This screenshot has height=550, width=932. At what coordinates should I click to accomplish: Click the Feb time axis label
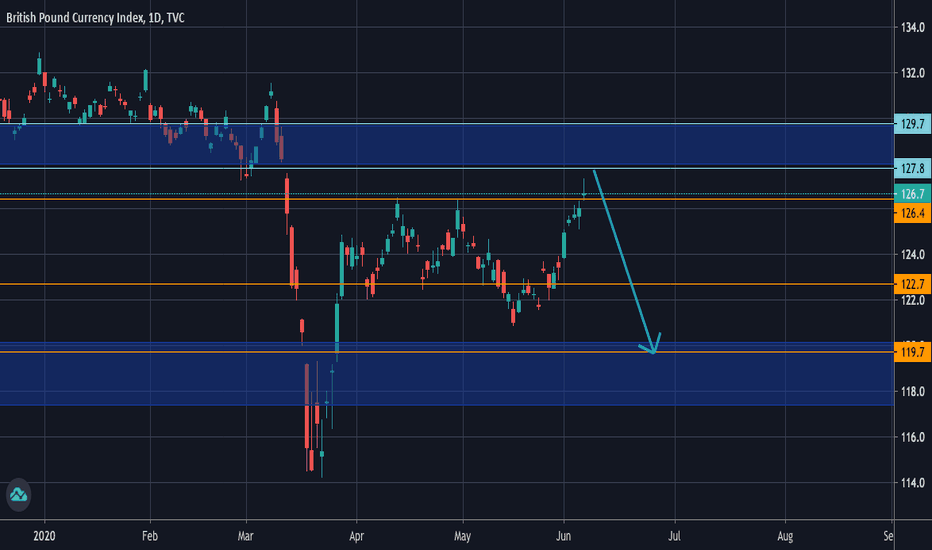pyautogui.click(x=150, y=536)
